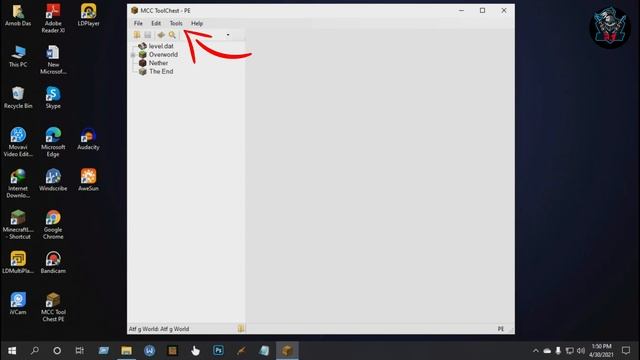Open New Microsoft Word document icon
Image resolution: width=640 pixels, height=360 pixels.
(x=53, y=60)
